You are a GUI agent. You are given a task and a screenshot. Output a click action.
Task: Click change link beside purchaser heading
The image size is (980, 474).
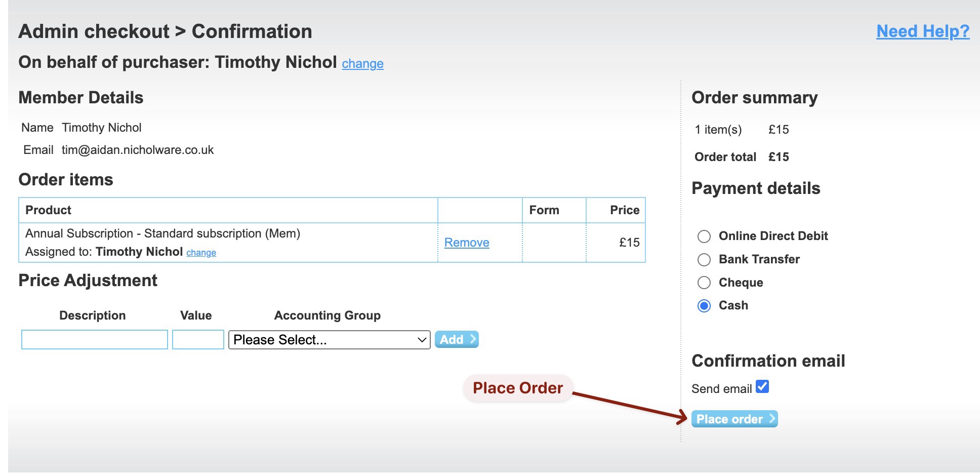(362, 64)
